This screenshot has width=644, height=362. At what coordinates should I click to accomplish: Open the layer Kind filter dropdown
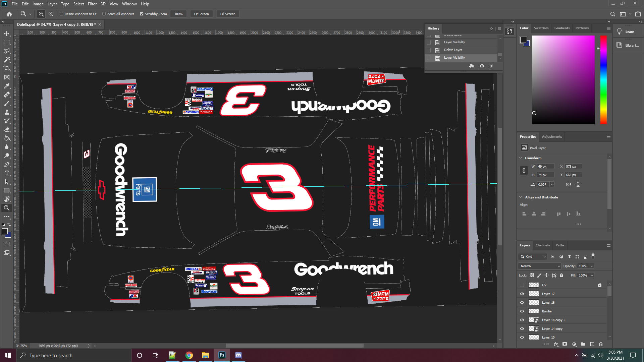(533, 257)
